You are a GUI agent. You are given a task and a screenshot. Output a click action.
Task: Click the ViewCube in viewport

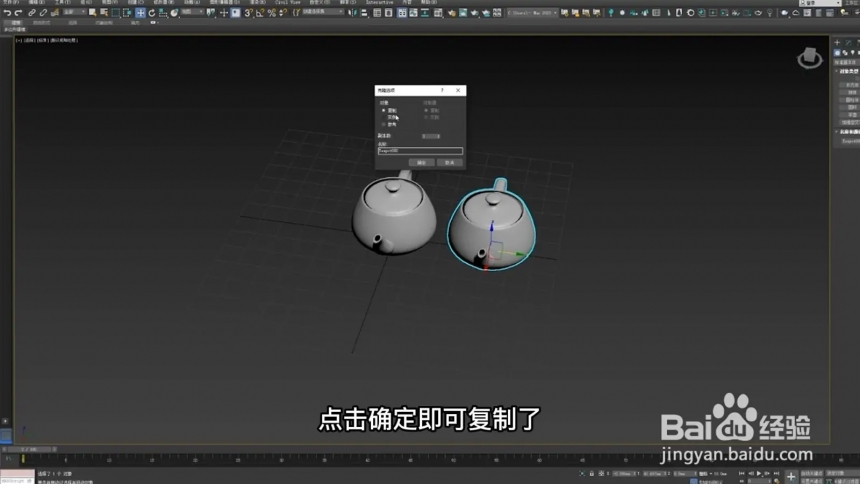[x=810, y=58]
